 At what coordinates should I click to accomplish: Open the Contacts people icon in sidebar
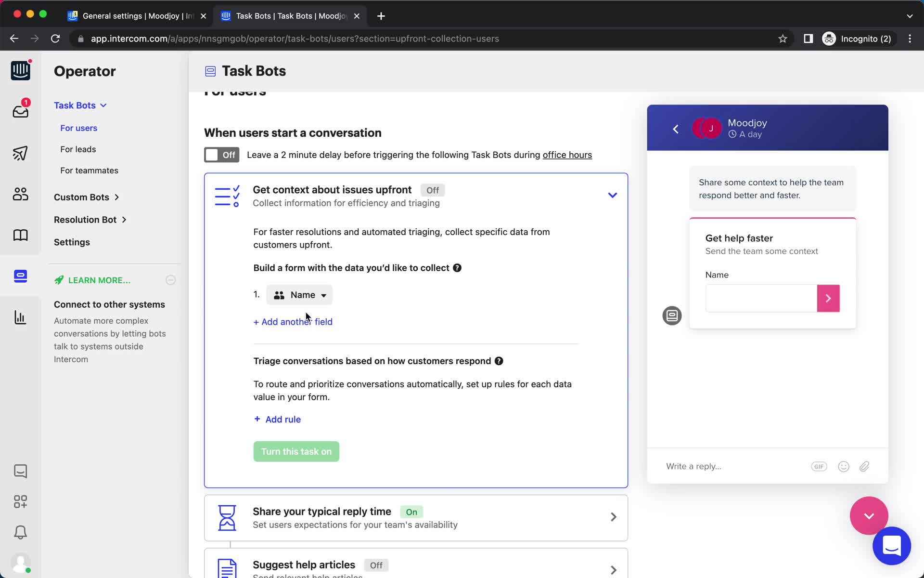pyautogui.click(x=20, y=194)
